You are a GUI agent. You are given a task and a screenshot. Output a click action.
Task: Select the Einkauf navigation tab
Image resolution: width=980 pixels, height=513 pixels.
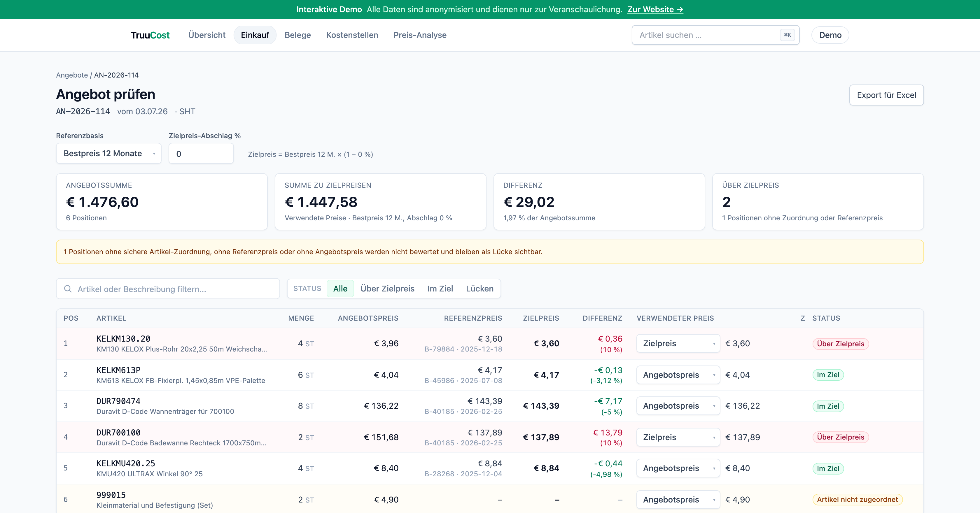pyautogui.click(x=255, y=35)
